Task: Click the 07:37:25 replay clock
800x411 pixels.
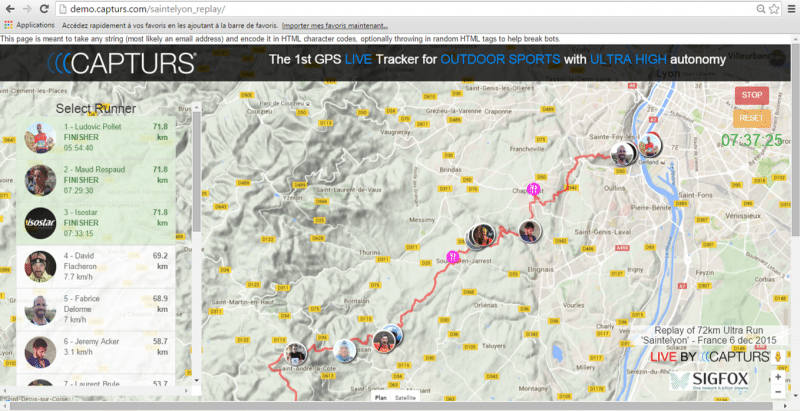Action: tap(752, 140)
